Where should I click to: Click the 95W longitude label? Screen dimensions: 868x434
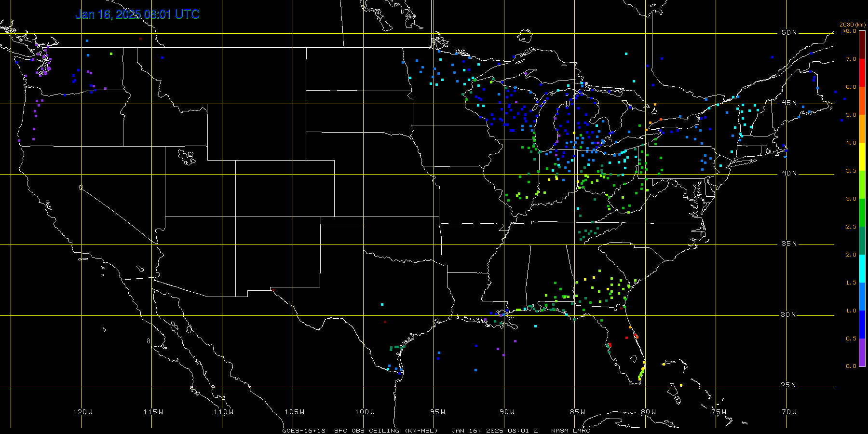point(438,412)
